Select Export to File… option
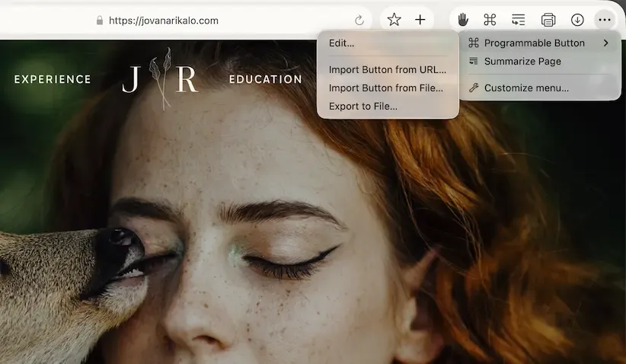Viewport: 626px width, 364px height. pos(388,106)
